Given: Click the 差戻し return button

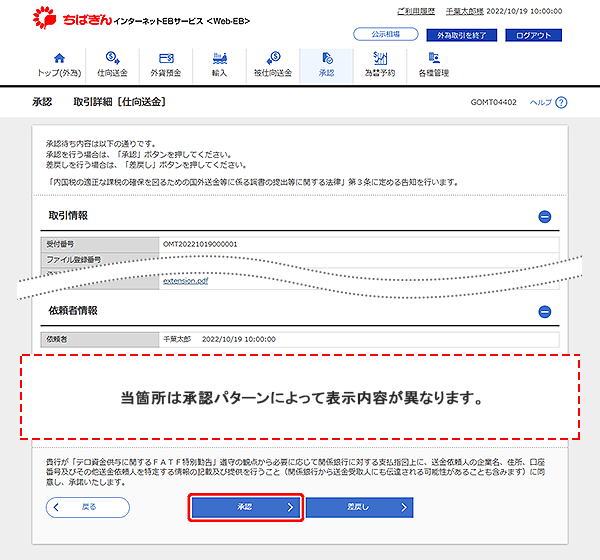Looking at the screenshot, I should [x=359, y=507].
